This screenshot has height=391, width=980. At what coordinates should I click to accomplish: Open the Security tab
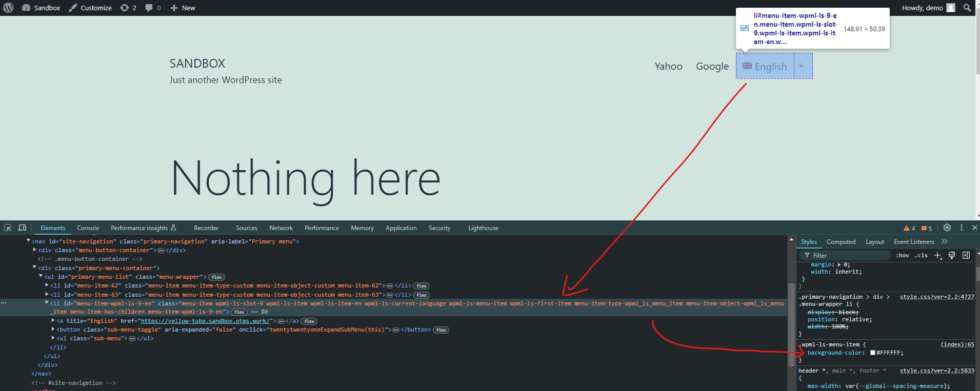[439, 228]
